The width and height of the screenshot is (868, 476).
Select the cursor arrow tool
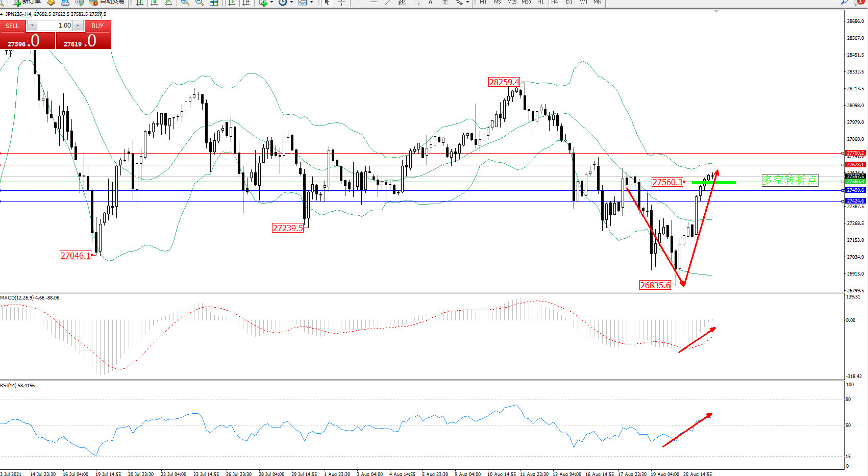(x=327, y=3)
